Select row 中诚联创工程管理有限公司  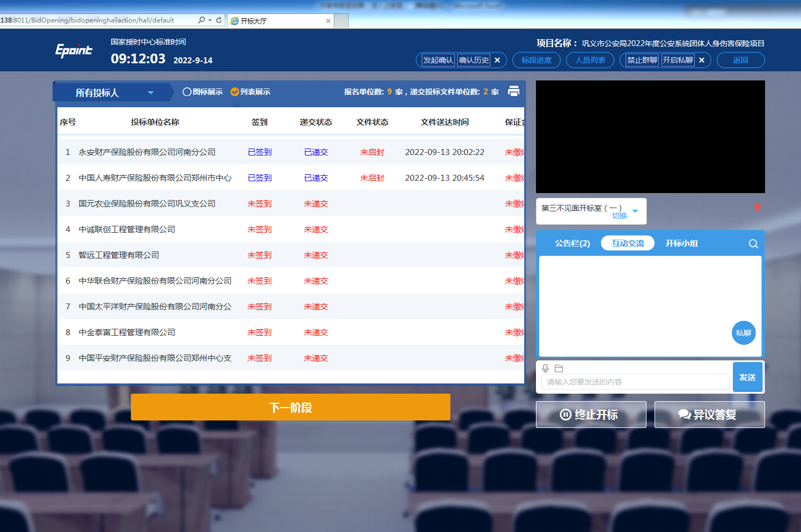291,230
